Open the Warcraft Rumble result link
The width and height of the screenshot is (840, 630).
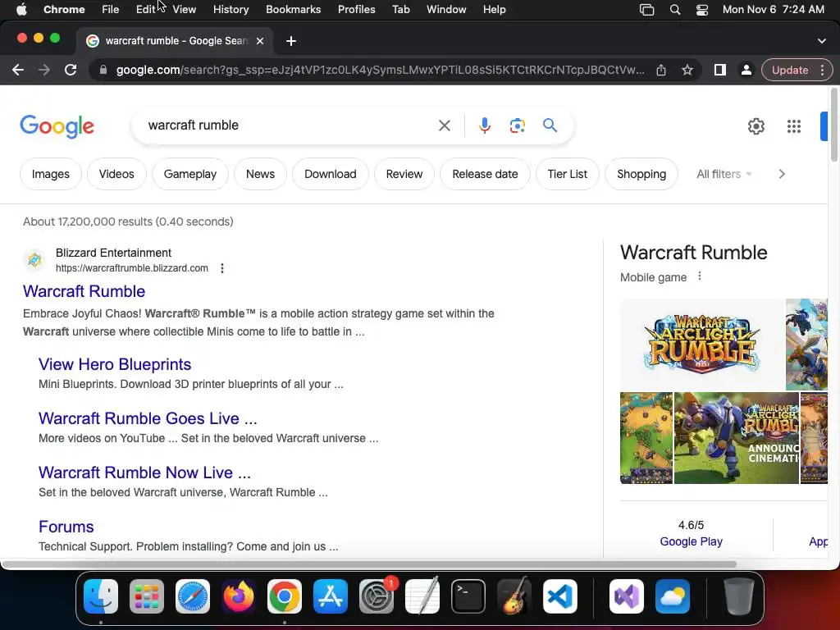point(84,291)
